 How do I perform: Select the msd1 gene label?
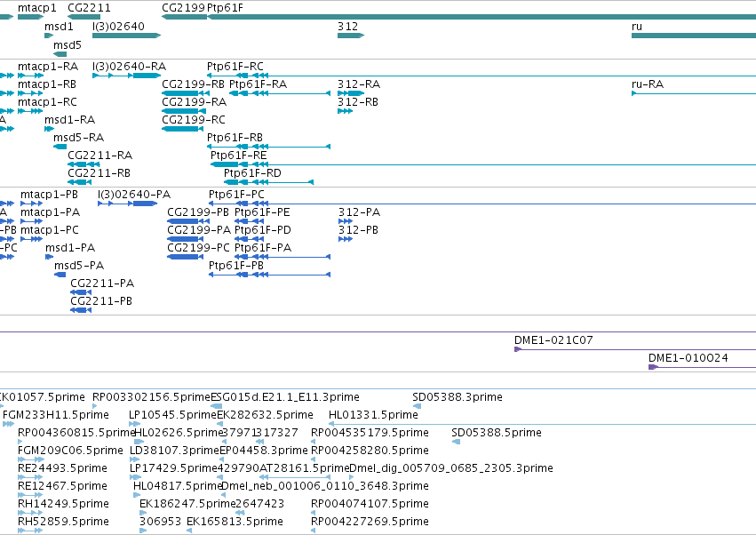click(59, 27)
